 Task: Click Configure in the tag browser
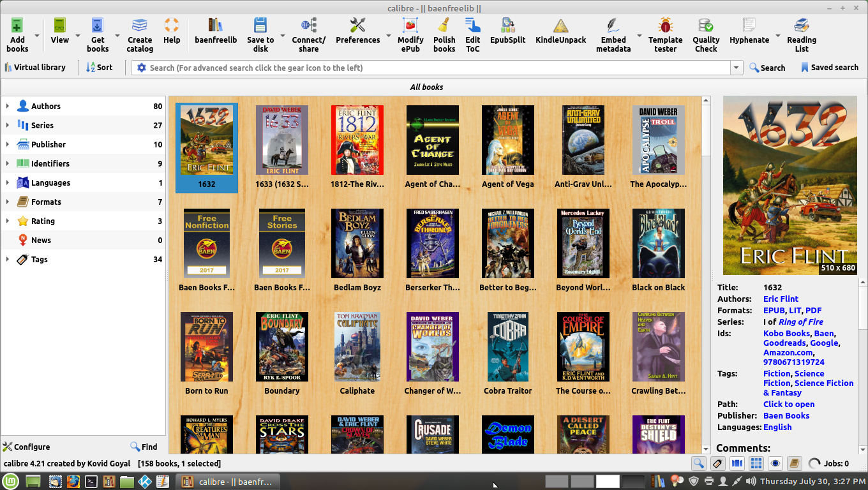26,447
